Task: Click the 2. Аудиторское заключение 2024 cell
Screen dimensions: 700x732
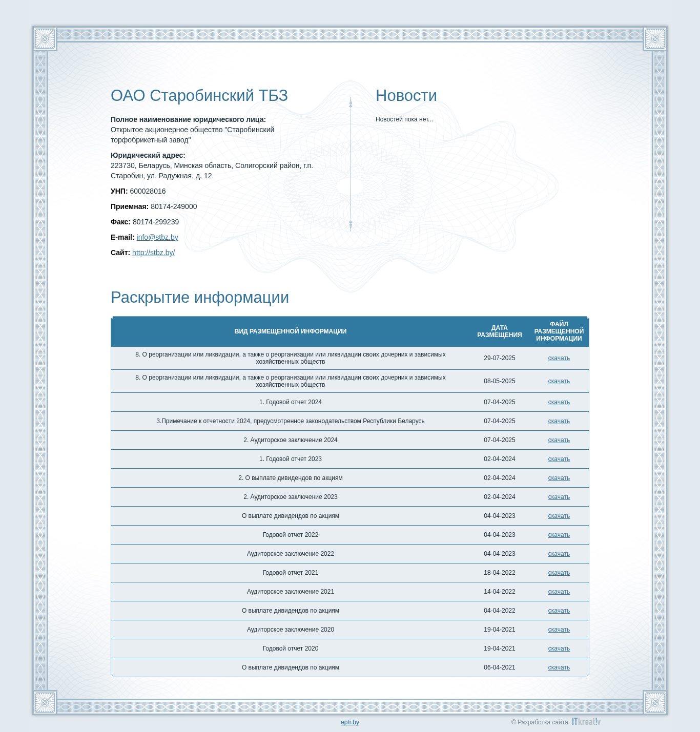Action: (x=291, y=440)
